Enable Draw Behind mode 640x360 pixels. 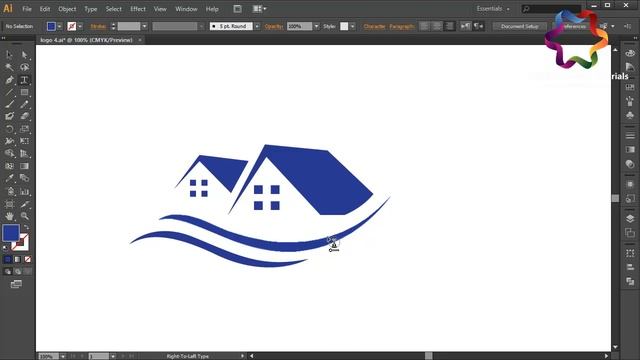pyautogui.click(x=18, y=271)
